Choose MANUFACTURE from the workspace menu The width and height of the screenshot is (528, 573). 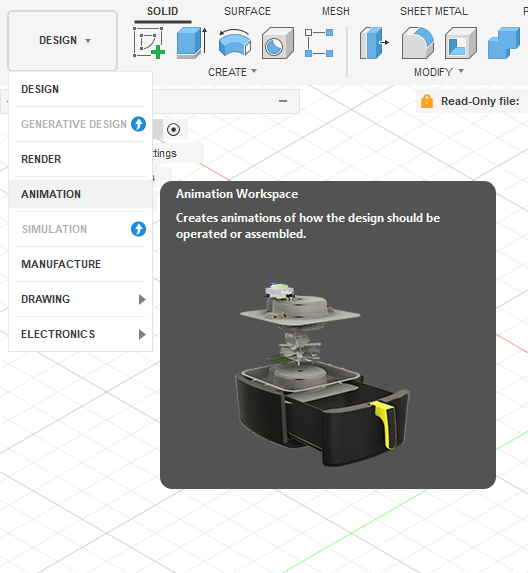(80, 264)
